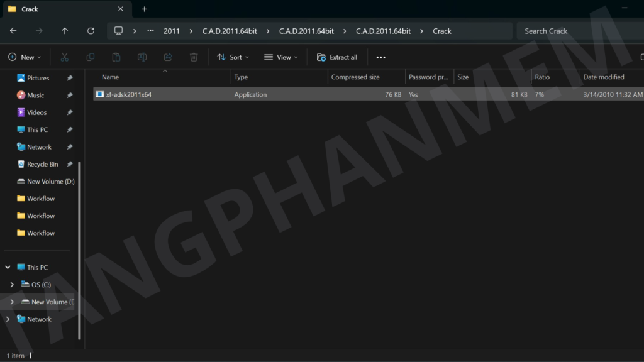Click the Cut scissors icon in toolbar
This screenshot has height=362, width=644.
pyautogui.click(x=64, y=57)
